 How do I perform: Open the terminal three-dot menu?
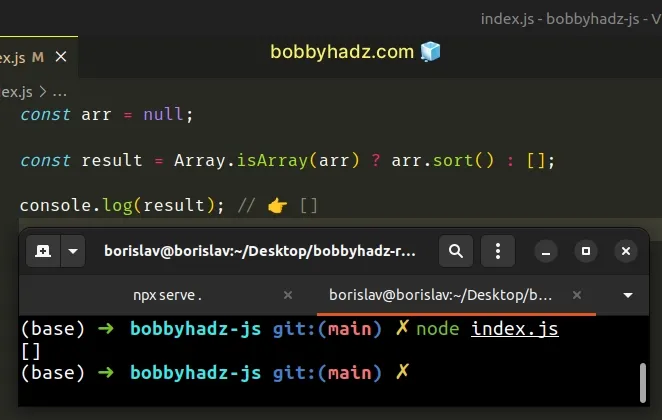point(498,251)
